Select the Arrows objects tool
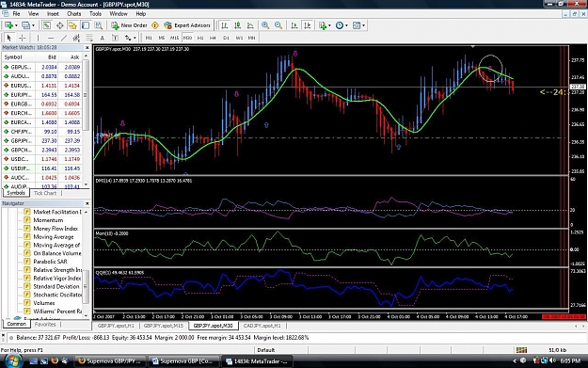This screenshot has height=368, width=588. click(128, 38)
